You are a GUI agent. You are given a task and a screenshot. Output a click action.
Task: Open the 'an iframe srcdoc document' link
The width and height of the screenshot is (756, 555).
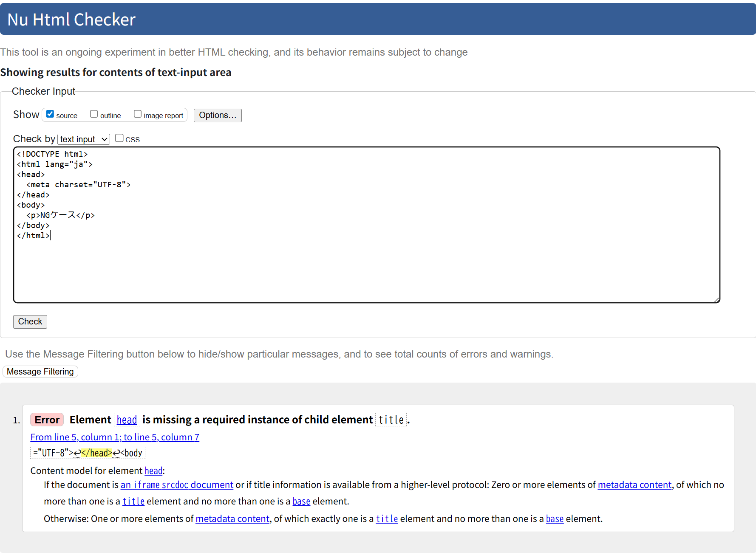tap(176, 485)
